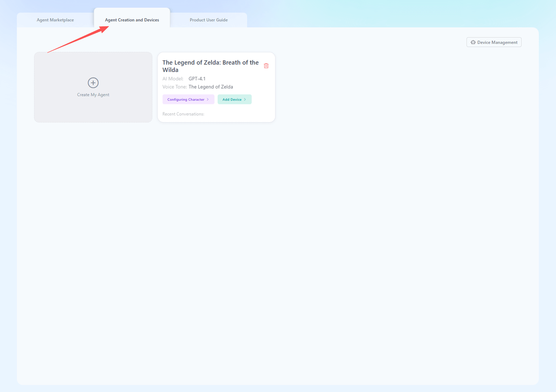This screenshot has height=392, width=556.
Task: Expand the Configuring Character chevron arrow
Action: tap(208, 100)
